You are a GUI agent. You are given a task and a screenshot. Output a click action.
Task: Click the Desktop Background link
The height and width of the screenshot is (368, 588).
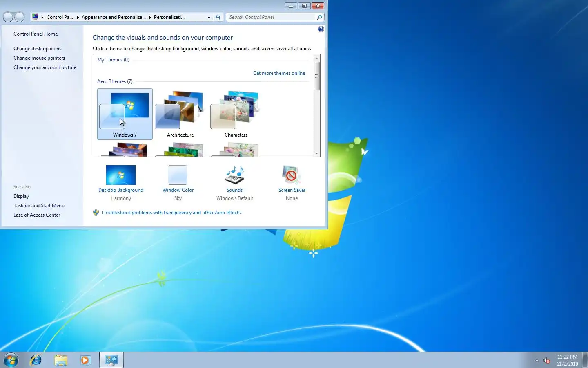click(121, 190)
